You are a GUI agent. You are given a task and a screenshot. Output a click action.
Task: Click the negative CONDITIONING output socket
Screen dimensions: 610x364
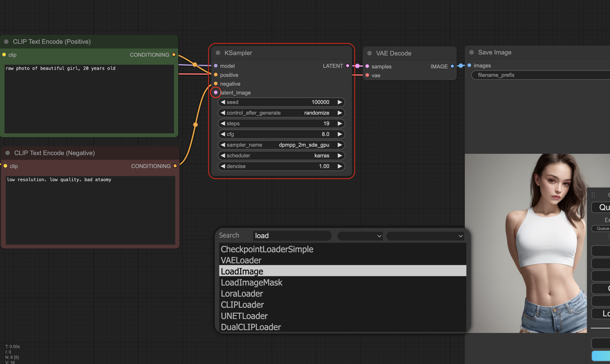coord(175,166)
